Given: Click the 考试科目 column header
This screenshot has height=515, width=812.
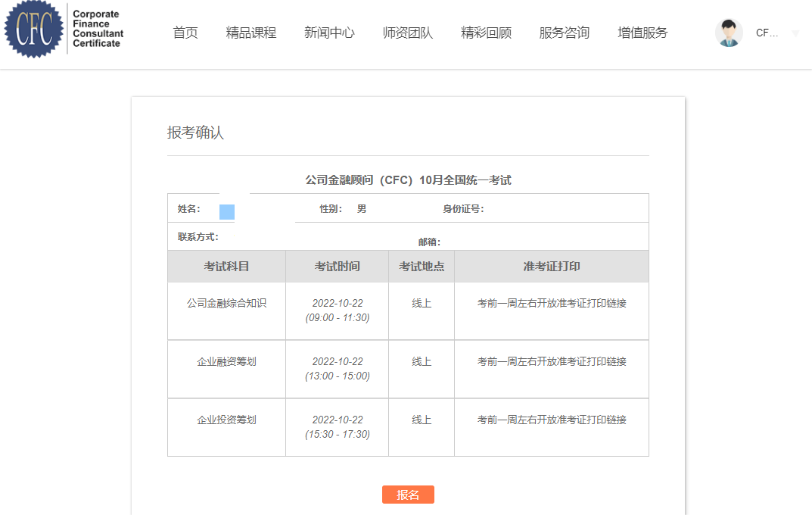Looking at the screenshot, I should [226, 267].
